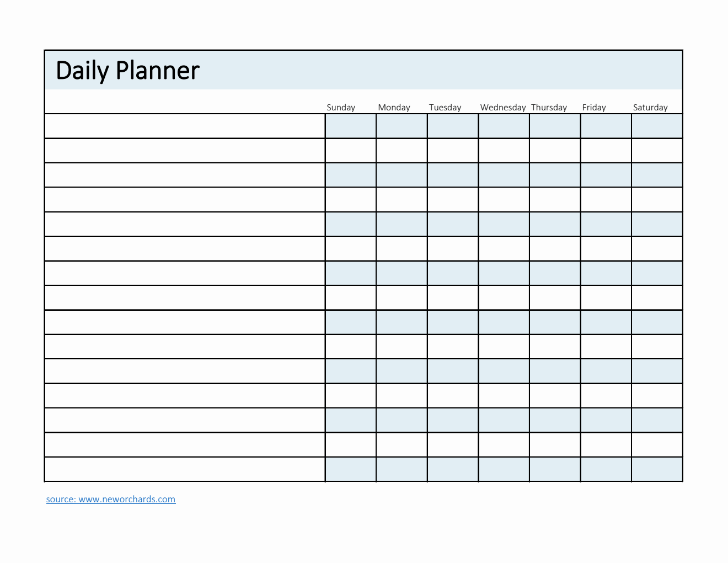Select the second row's task description field
728x563 pixels.
tap(185, 150)
